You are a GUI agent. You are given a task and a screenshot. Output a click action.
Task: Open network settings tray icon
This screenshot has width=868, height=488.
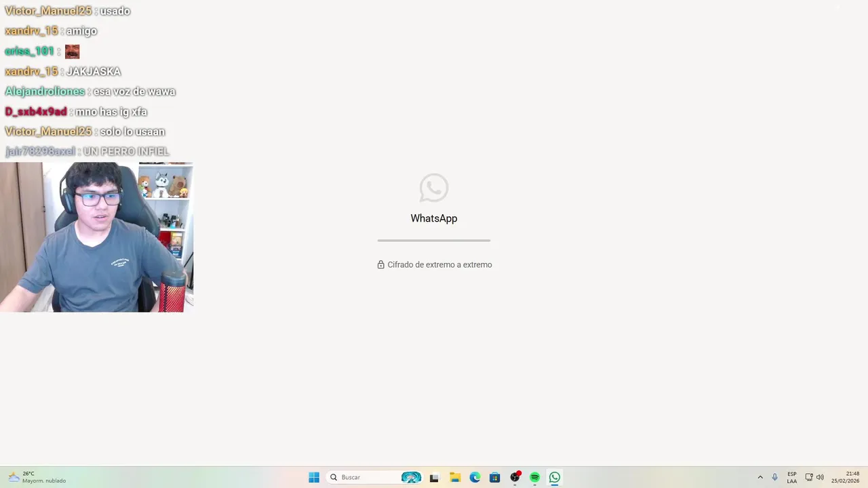(x=809, y=477)
